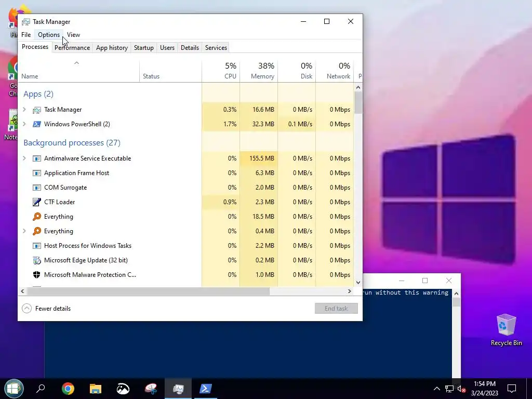The width and height of the screenshot is (532, 399).
Task: Click the Xbox app taskbar icon
Action: click(x=123, y=389)
